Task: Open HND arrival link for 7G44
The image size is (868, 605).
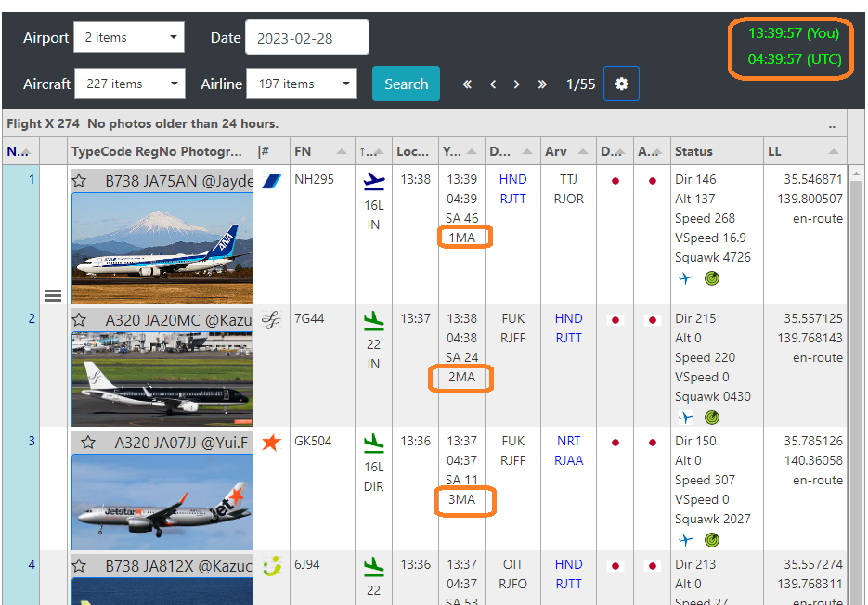Action: pyautogui.click(x=568, y=318)
